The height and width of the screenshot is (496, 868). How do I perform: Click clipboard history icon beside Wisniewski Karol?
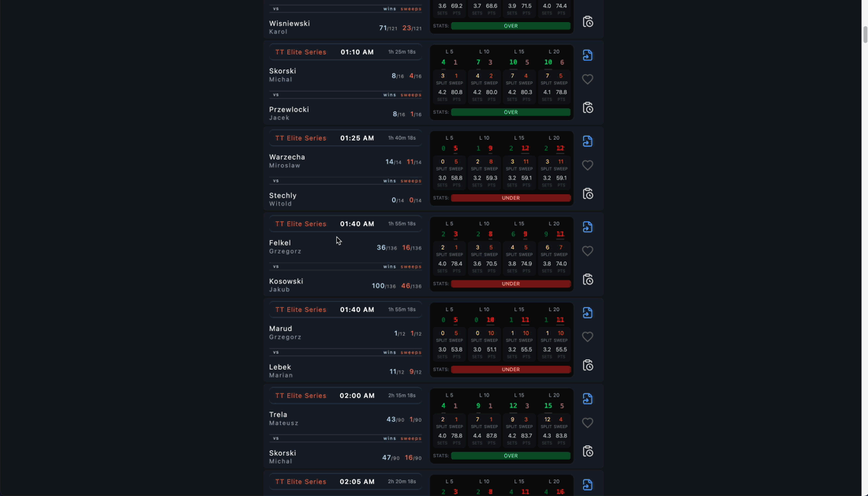click(x=588, y=21)
